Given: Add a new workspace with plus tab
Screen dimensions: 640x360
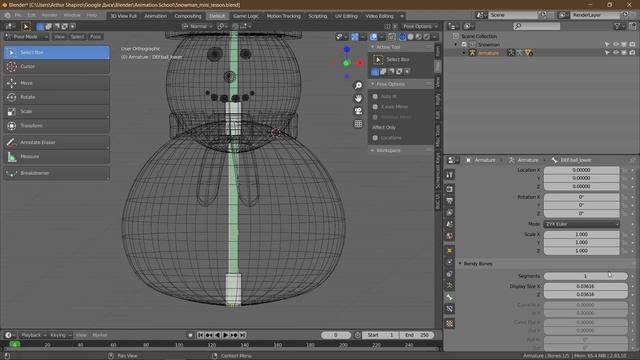Looking at the screenshot, I should pyautogui.click(x=402, y=16).
